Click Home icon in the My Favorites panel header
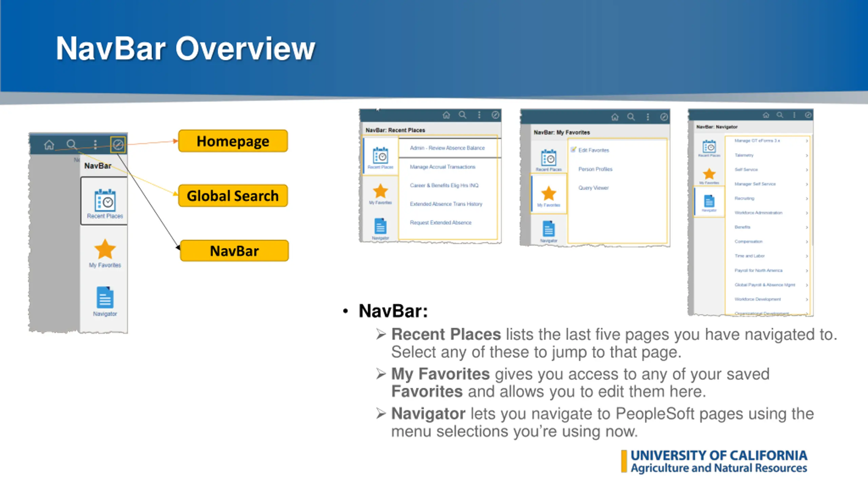This screenshot has width=868, height=488. pos(615,117)
